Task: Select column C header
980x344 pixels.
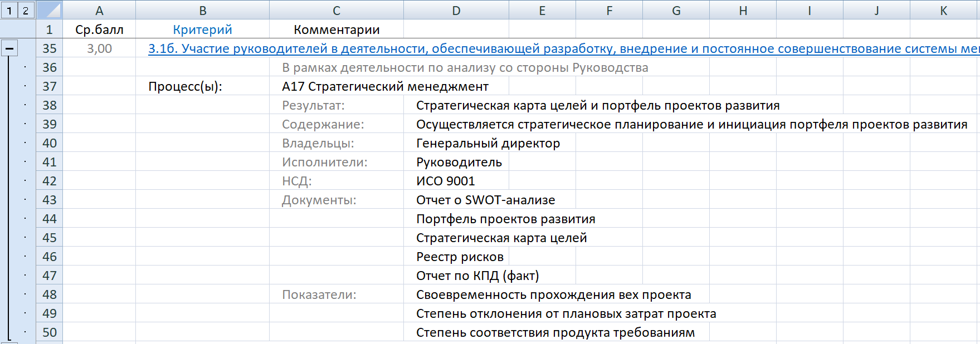Action: pos(336,10)
